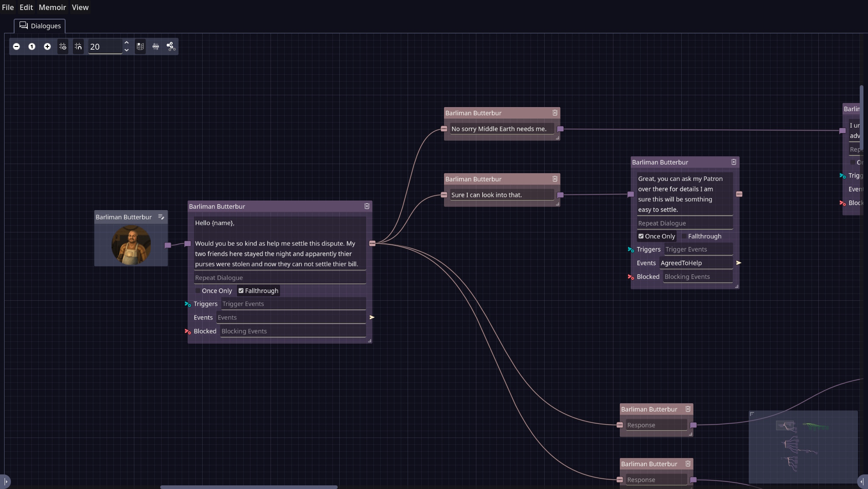
Task: Reset zoom to 100 percent
Action: (32, 46)
